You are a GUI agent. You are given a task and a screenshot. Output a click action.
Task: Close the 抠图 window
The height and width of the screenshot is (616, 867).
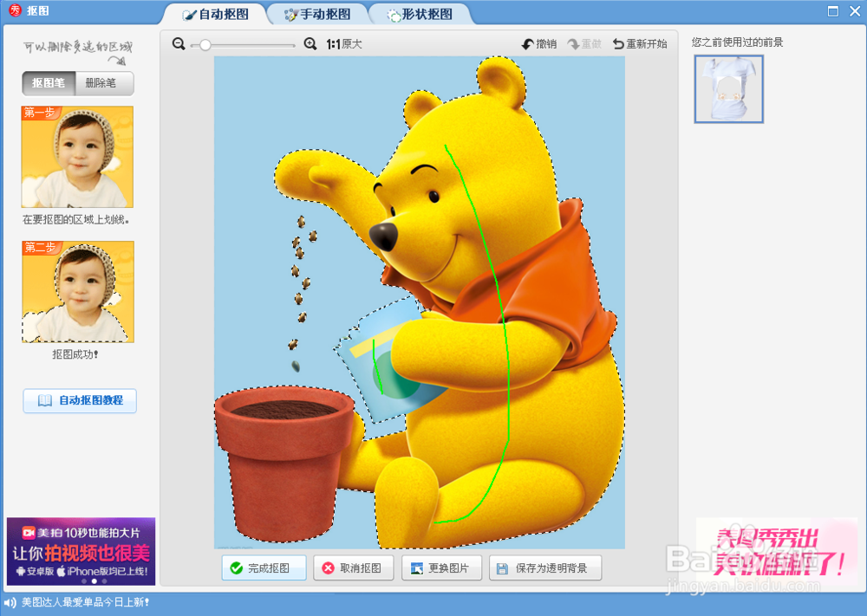[855, 11]
